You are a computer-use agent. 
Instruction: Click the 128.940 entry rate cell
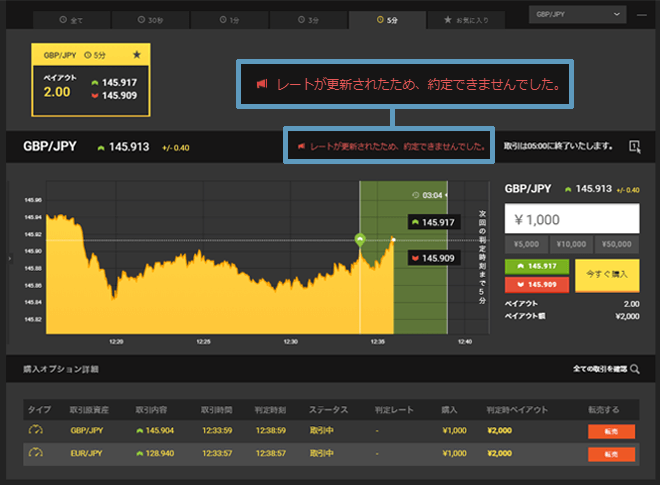coord(155,453)
